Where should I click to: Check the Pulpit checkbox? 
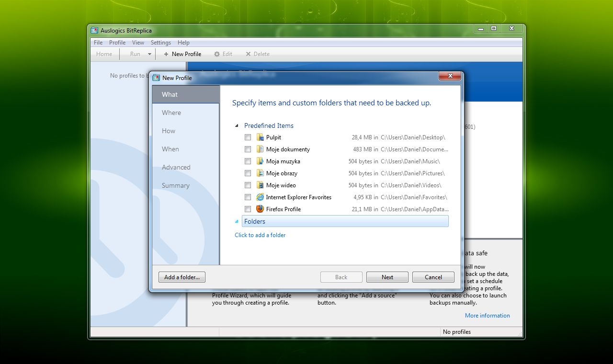click(x=248, y=137)
